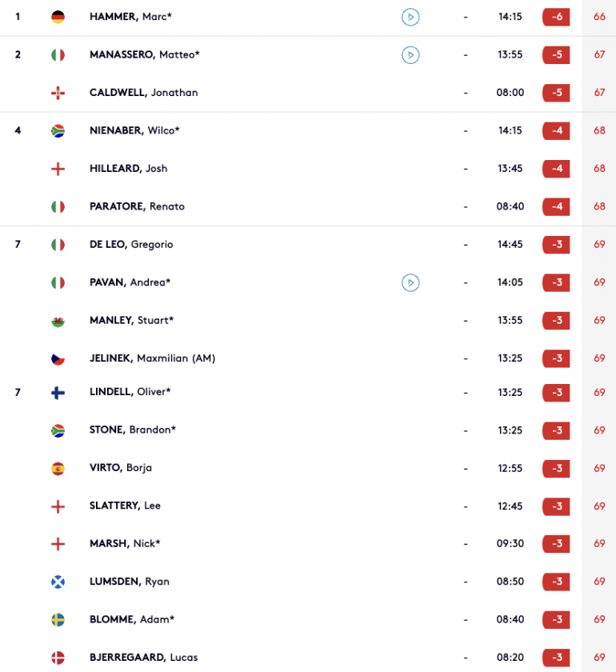Click the Scottish flag beside Lumsden

pyautogui.click(x=58, y=582)
